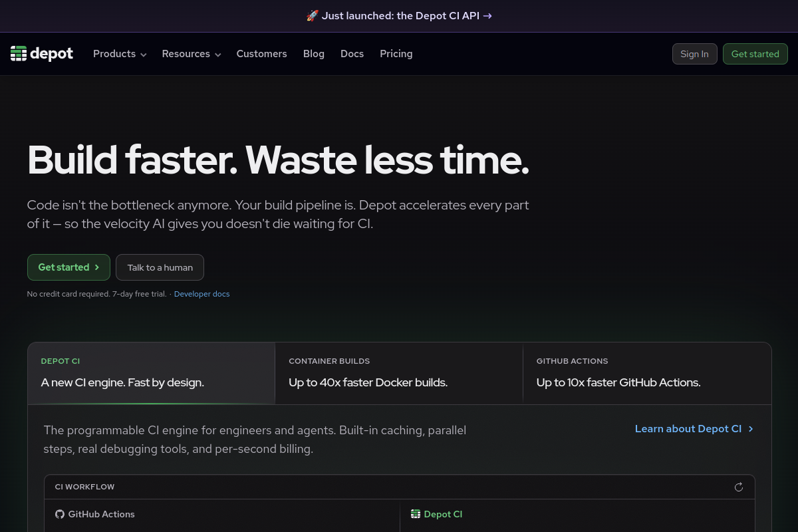This screenshot has width=798, height=532.
Task: Open Docs from the navigation bar
Action: tap(352, 54)
